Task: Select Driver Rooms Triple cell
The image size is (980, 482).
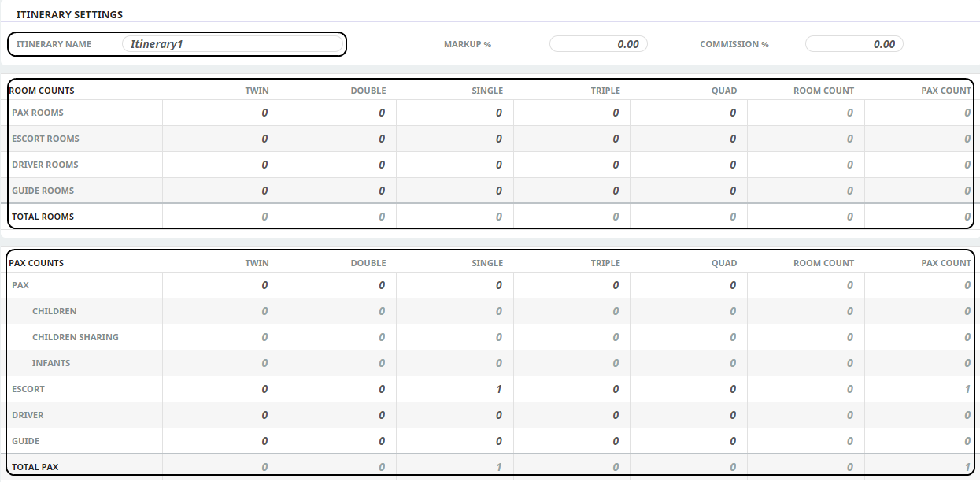Action: click(x=572, y=165)
